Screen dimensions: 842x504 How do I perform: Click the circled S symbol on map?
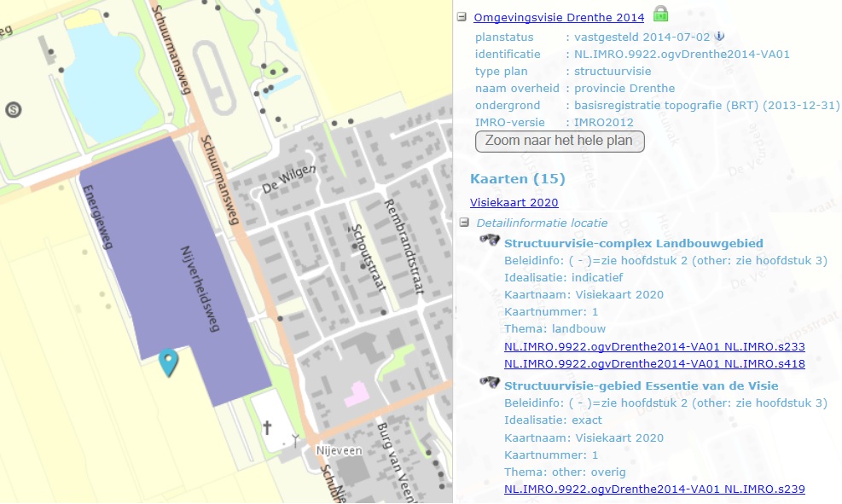(13, 109)
